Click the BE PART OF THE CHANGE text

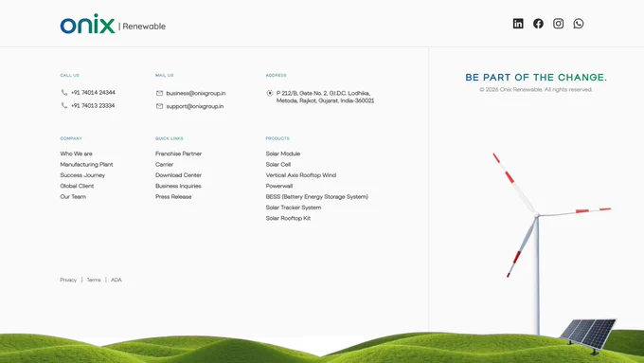pos(536,78)
